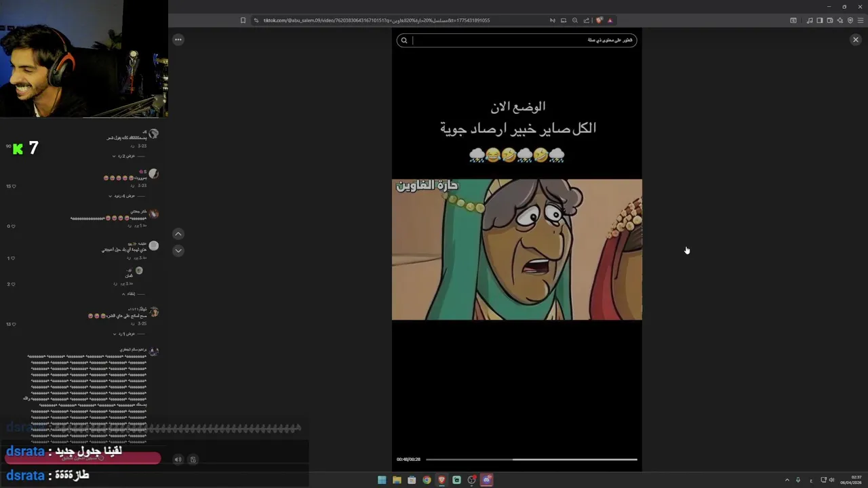Screen dimensions: 868x488
Task: Open the three-dot more options menu
Action: click(x=178, y=40)
